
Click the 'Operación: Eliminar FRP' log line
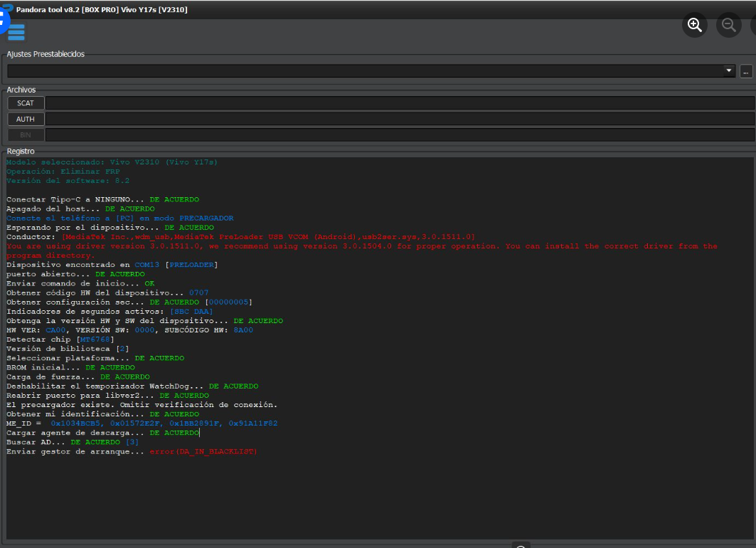(x=63, y=172)
